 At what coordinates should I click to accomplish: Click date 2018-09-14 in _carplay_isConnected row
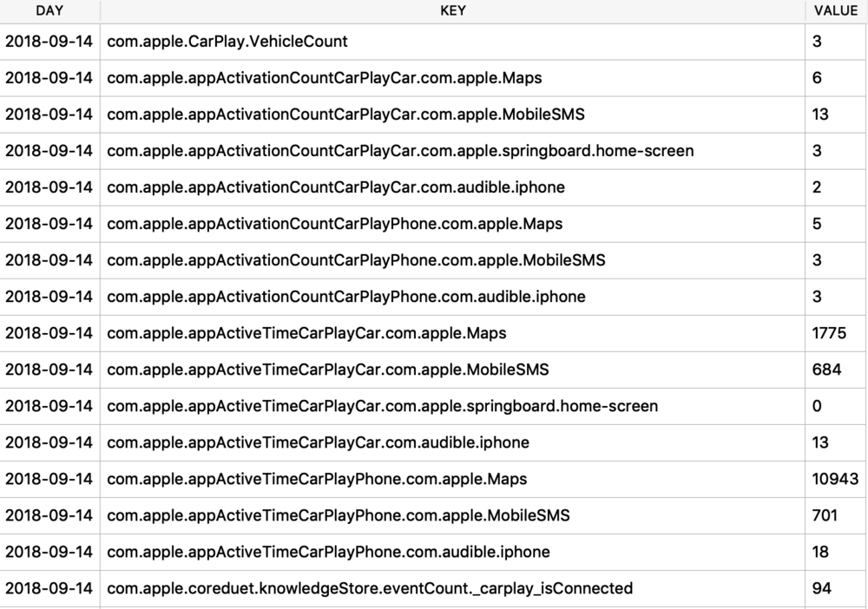[49, 589]
